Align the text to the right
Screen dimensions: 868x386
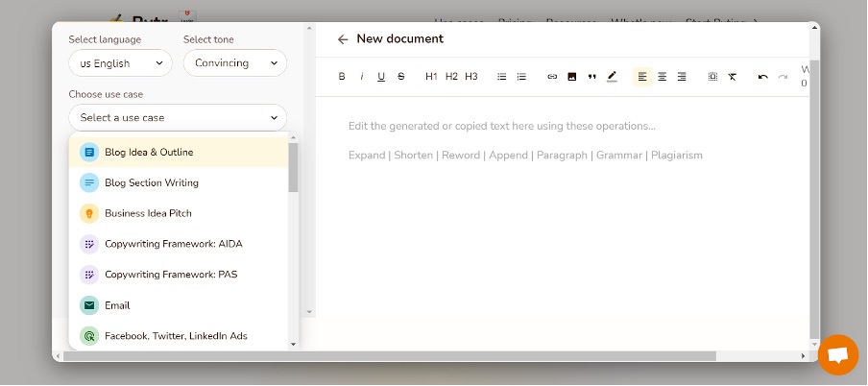pos(682,77)
